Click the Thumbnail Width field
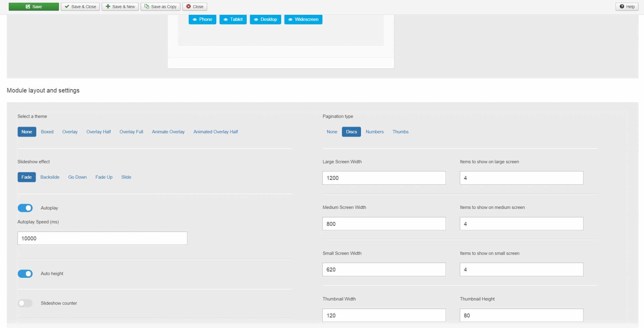Screen dimensions: 644x328 pos(384,315)
